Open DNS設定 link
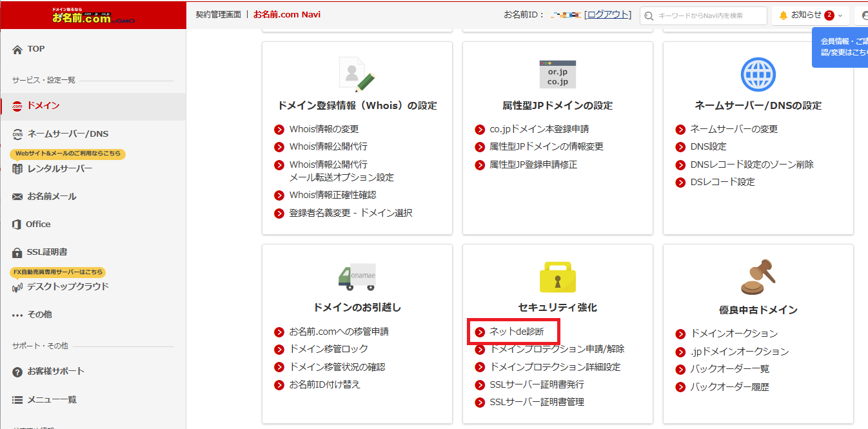The height and width of the screenshot is (429, 868). [x=708, y=146]
